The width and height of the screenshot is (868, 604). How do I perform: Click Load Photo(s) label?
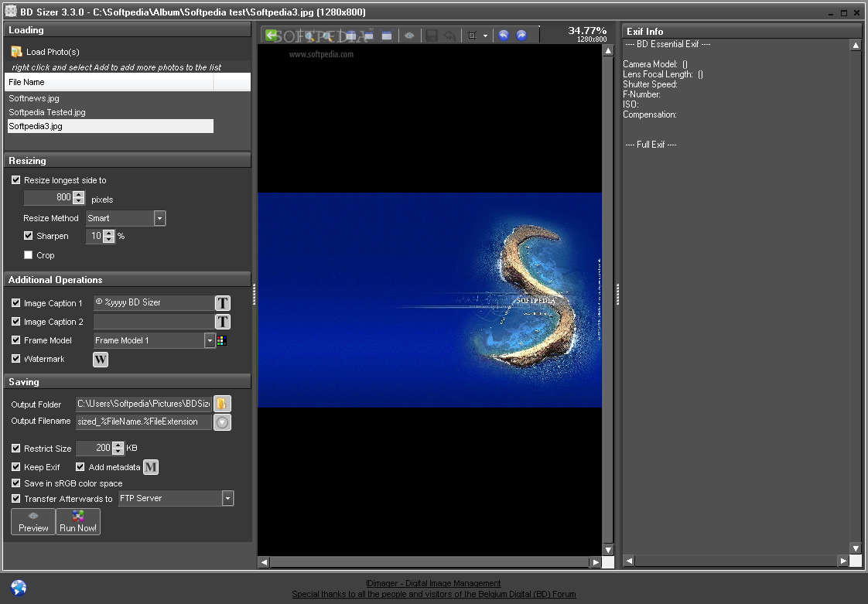point(53,52)
